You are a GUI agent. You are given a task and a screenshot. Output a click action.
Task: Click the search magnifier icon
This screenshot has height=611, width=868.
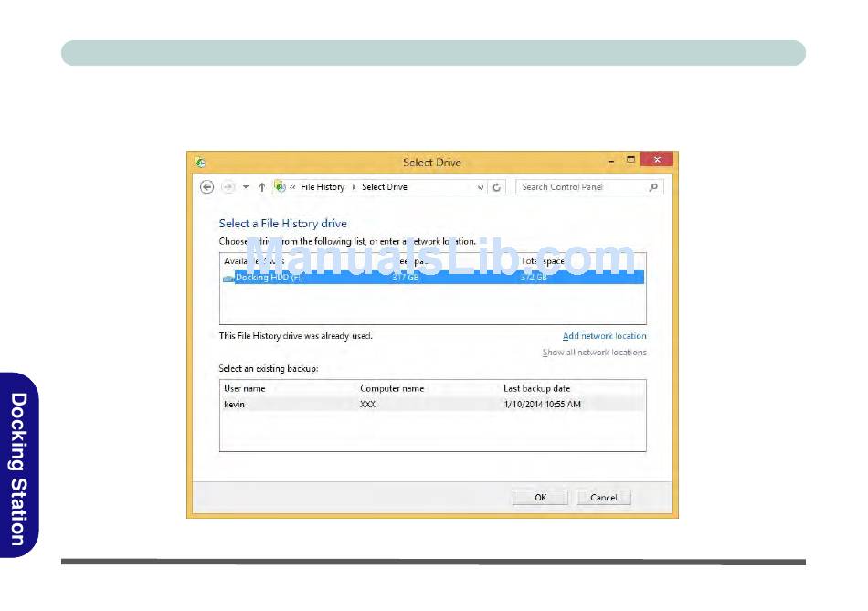click(653, 187)
